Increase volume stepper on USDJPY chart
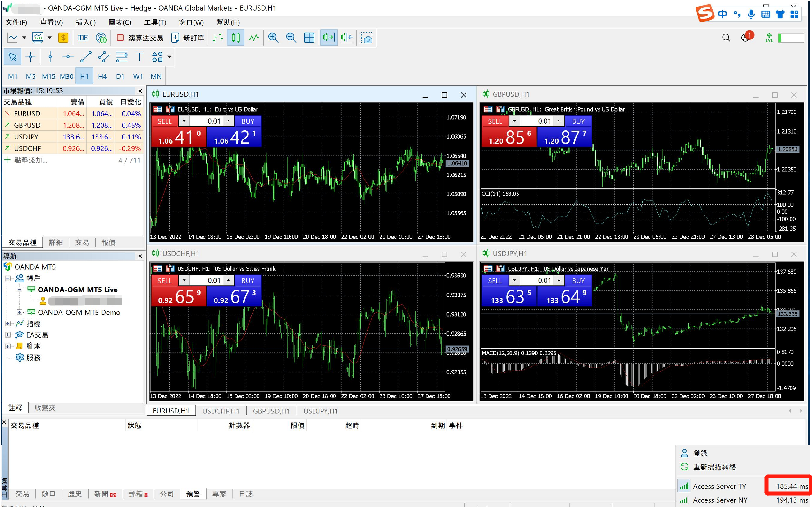Screen dimensions: 812x507 559,280
